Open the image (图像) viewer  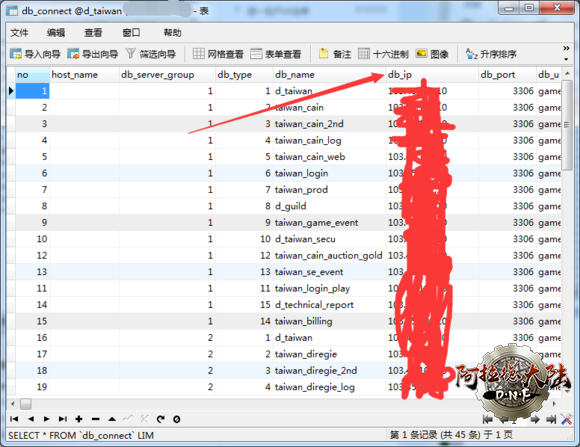click(432, 54)
